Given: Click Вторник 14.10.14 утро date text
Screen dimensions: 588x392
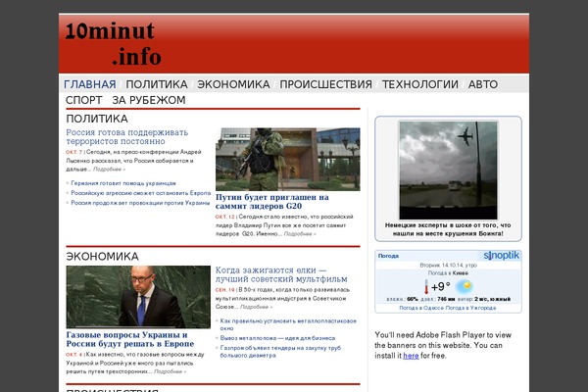Looking at the screenshot, I should 448,265.
